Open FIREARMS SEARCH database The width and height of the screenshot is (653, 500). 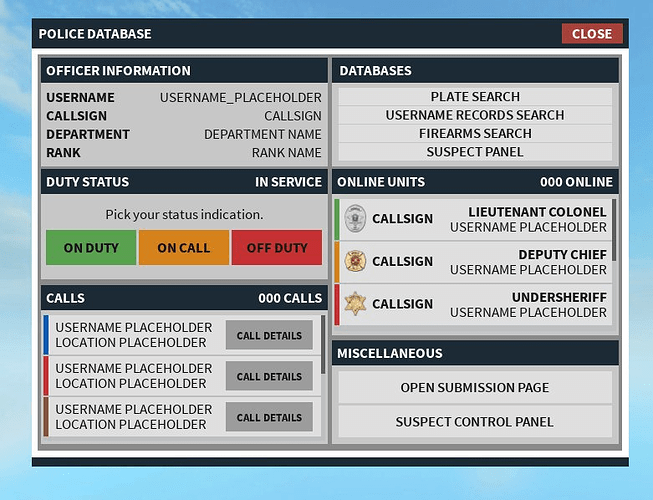[475, 133]
